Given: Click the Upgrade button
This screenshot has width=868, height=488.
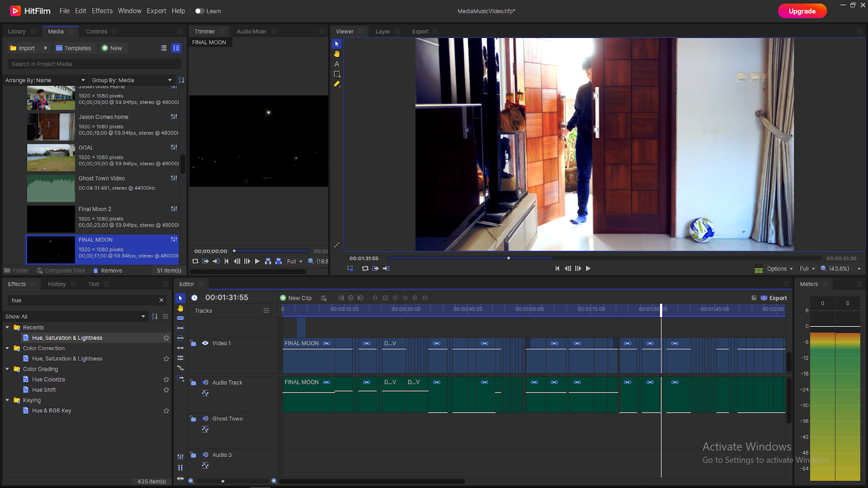Looking at the screenshot, I should pos(802,11).
